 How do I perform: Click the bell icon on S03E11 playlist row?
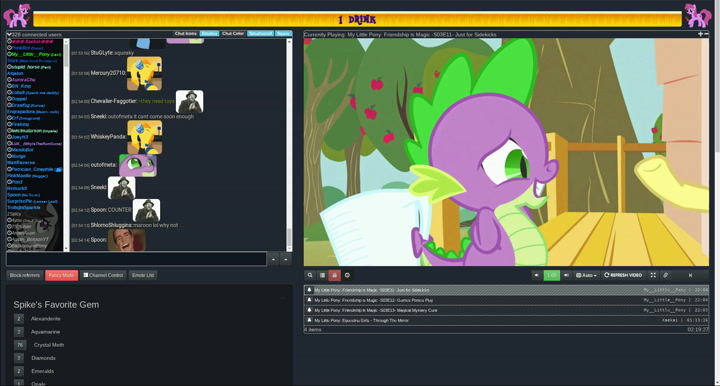(309, 290)
